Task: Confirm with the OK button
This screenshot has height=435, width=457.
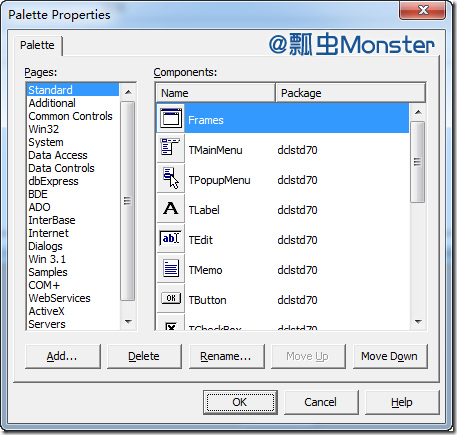Action: [x=240, y=402]
